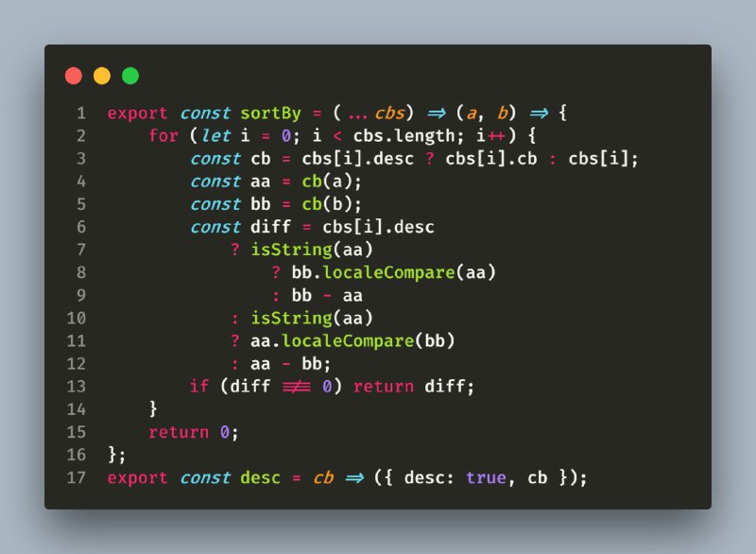Click the sortBy function name
The width and height of the screenshot is (756, 554).
(270, 113)
